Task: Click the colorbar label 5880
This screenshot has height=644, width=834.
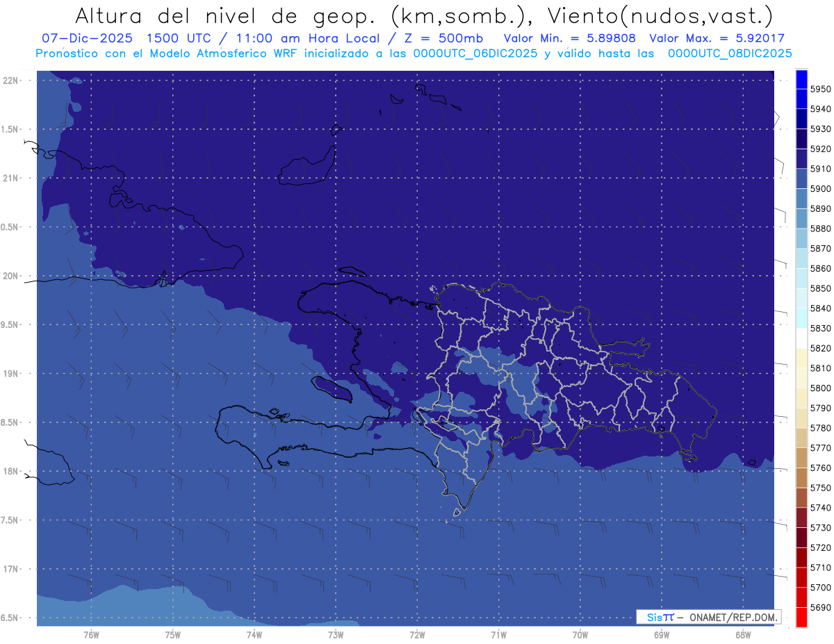Action: [x=821, y=229]
